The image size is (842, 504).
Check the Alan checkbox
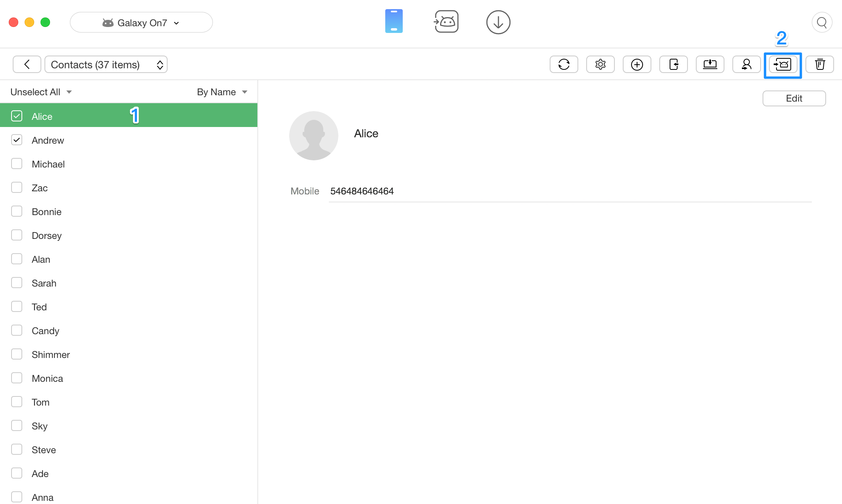pyautogui.click(x=17, y=259)
